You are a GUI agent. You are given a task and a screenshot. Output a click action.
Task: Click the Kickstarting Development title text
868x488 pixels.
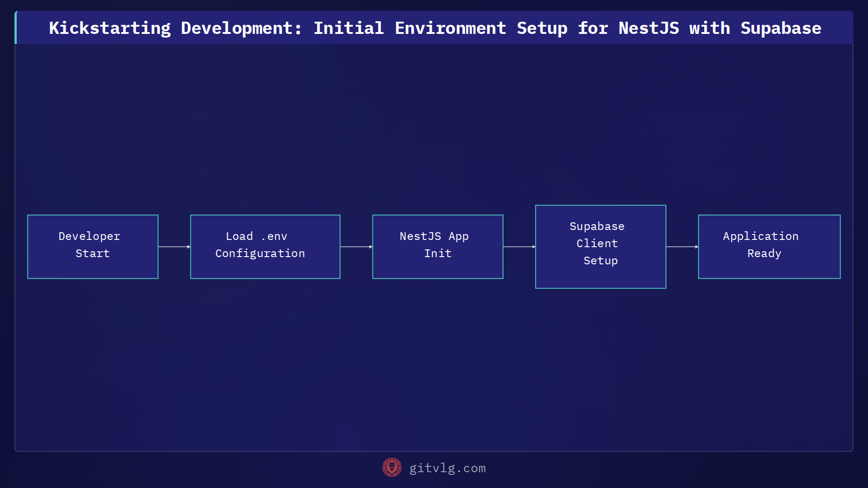435,28
